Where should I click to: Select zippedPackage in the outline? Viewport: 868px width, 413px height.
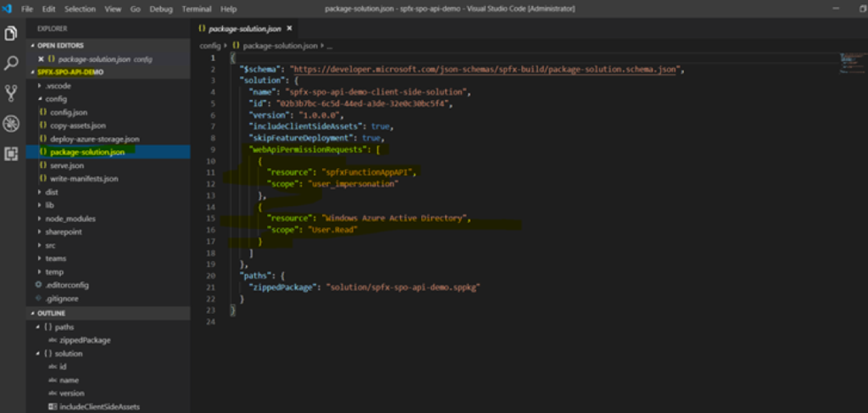click(x=85, y=339)
